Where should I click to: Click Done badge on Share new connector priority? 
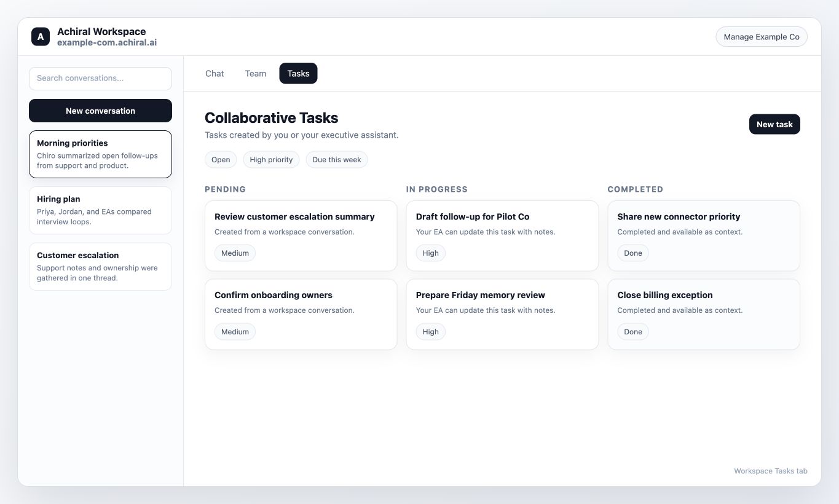click(633, 253)
